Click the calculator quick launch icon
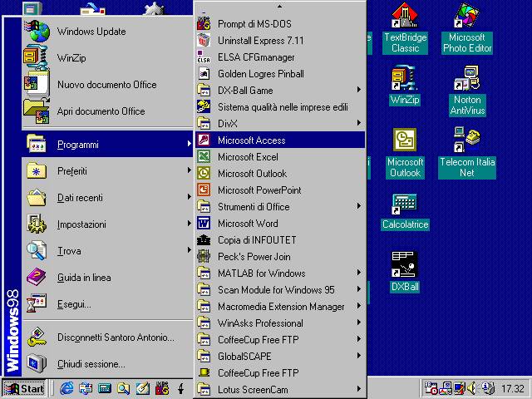The image size is (532, 399). click(x=105, y=388)
